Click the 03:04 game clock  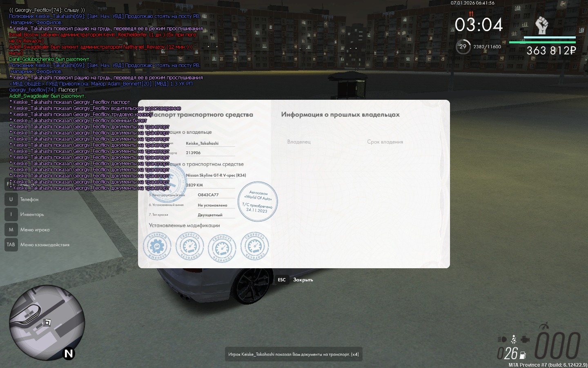coord(479,25)
